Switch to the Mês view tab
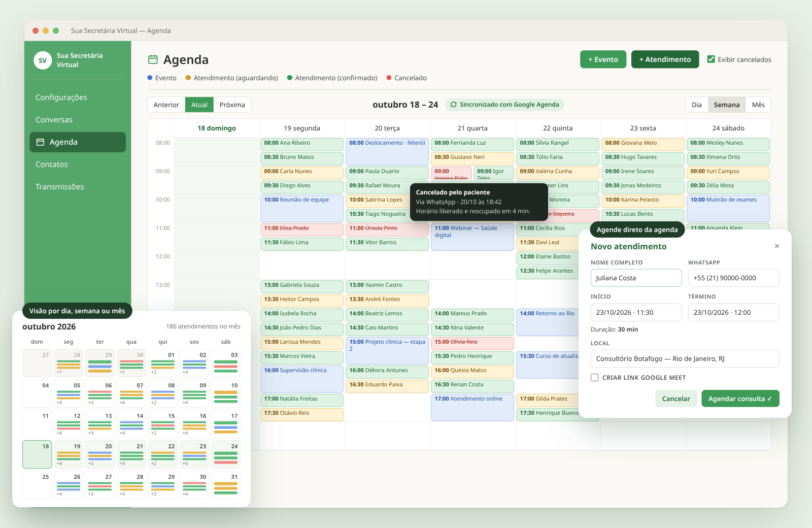The height and width of the screenshot is (528, 812). pos(758,105)
